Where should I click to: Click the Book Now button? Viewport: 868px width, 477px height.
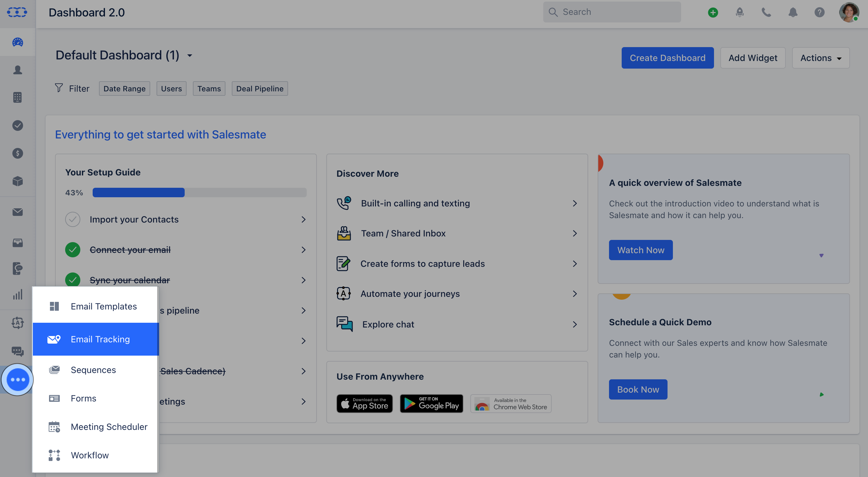(638, 389)
